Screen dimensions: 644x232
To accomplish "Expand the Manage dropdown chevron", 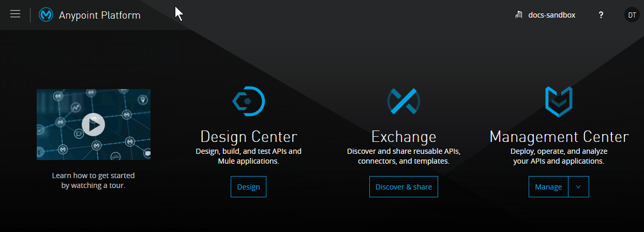I will coord(578,187).
